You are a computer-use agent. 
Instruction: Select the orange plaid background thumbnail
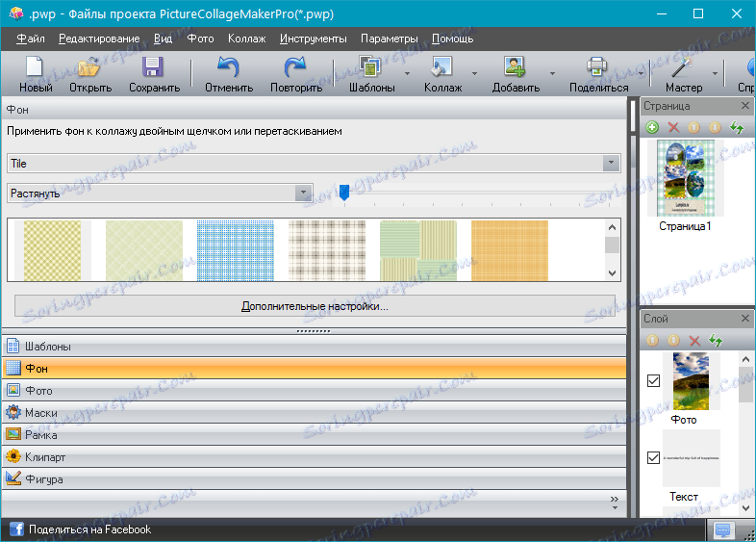[509, 250]
